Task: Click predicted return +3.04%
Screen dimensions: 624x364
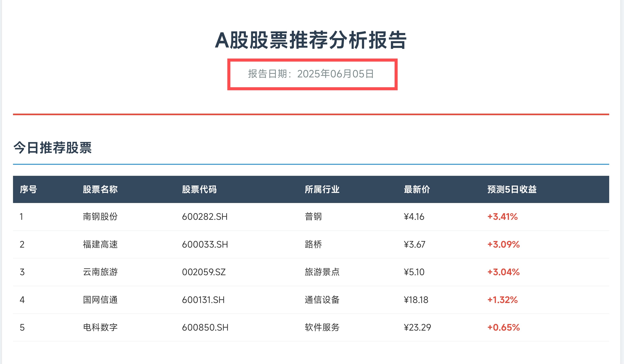Action: [503, 272]
